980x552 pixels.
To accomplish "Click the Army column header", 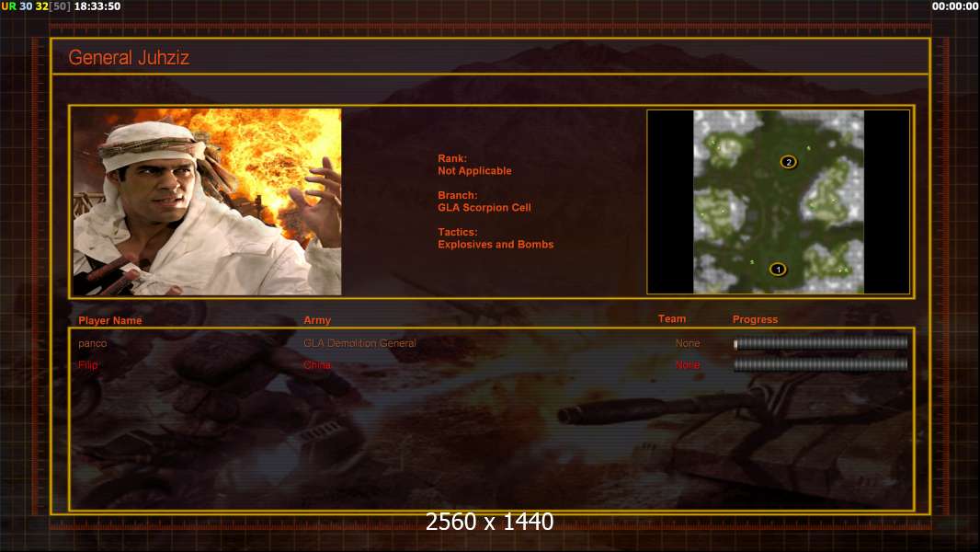I will (317, 320).
